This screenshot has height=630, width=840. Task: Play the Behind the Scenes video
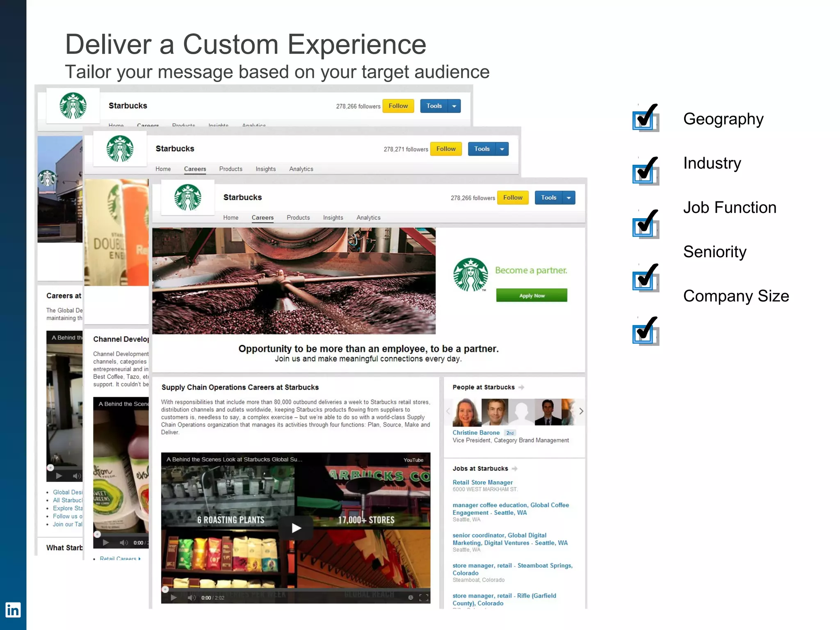[296, 528]
